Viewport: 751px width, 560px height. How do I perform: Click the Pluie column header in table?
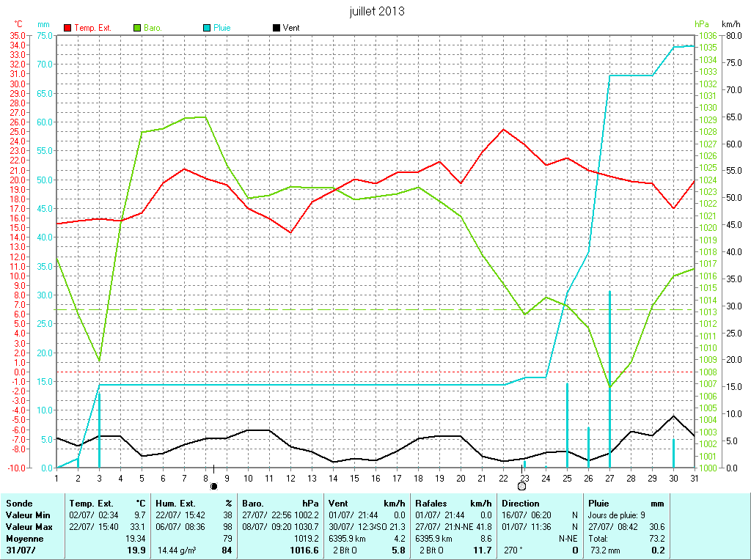coord(599,504)
